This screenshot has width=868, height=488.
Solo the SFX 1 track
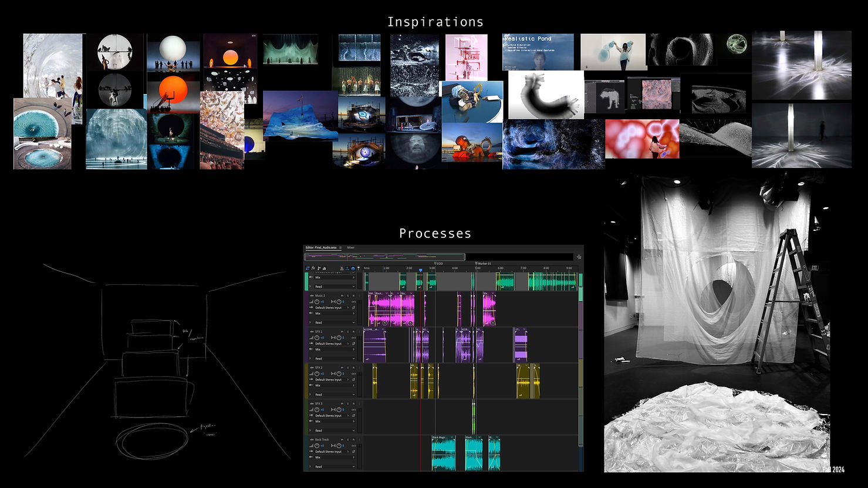(348, 332)
